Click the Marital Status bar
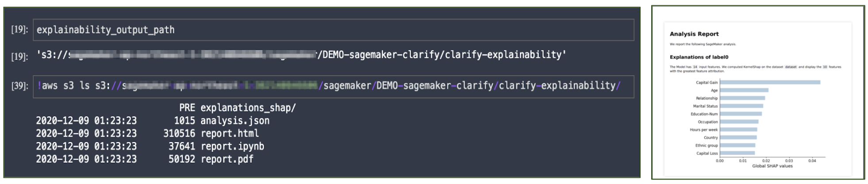The width and height of the screenshot is (868, 184). (741, 106)
